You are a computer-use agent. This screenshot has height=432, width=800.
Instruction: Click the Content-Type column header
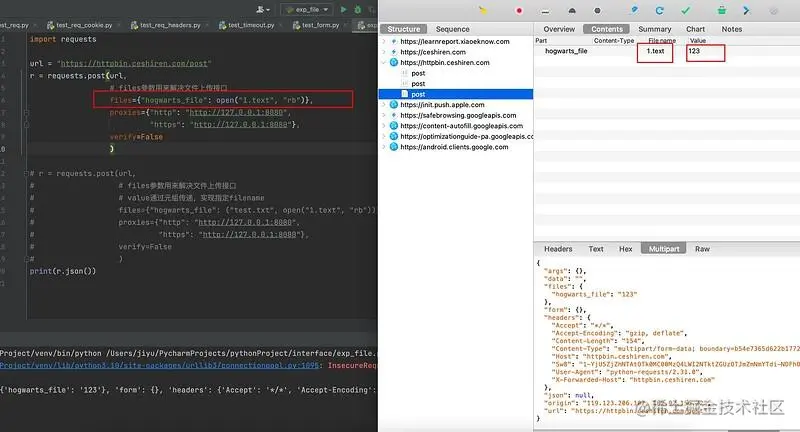614,40
